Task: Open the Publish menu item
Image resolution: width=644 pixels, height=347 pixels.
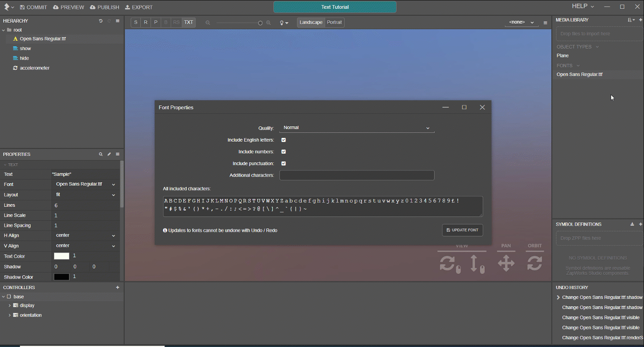Action: [x=105, y=7]
